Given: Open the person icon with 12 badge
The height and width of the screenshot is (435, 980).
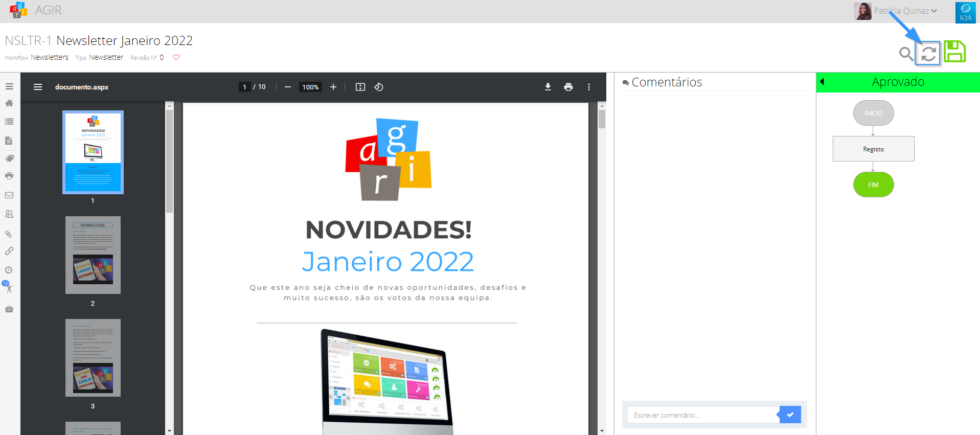Looking at the screenshot, I should coord(8,287).
